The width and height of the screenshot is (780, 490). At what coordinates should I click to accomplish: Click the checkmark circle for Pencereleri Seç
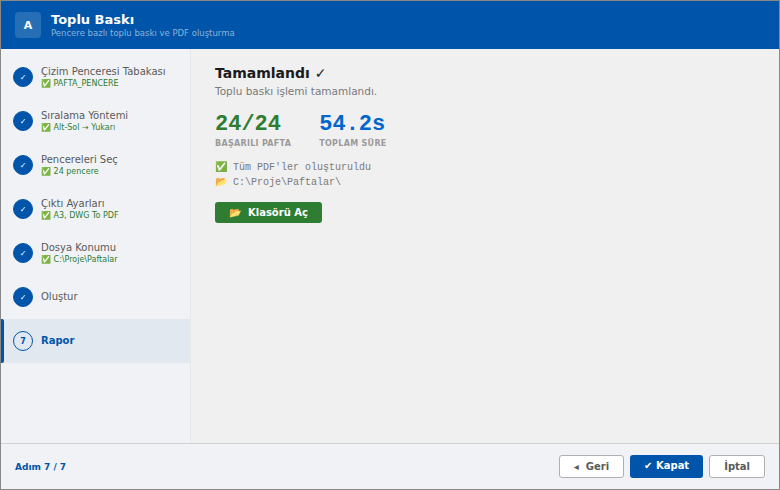click(x=23, y=165)
